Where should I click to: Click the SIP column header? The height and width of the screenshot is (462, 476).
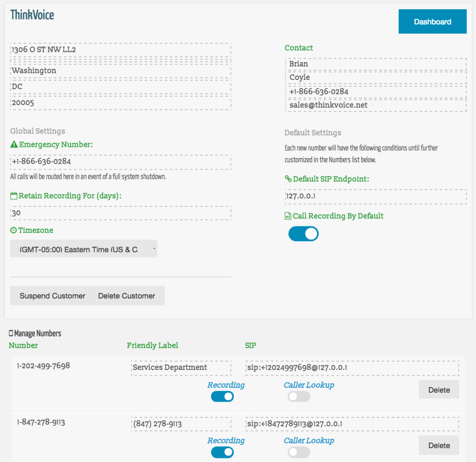pos(251,345)
